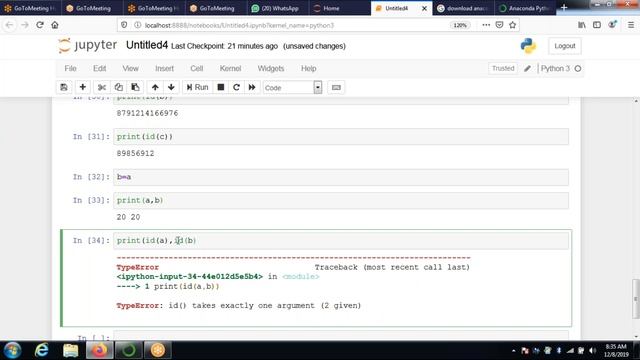Viewport: 640px width, 360px height.
Task: Open the Kernel menu
Action: (x=230, y=69)
